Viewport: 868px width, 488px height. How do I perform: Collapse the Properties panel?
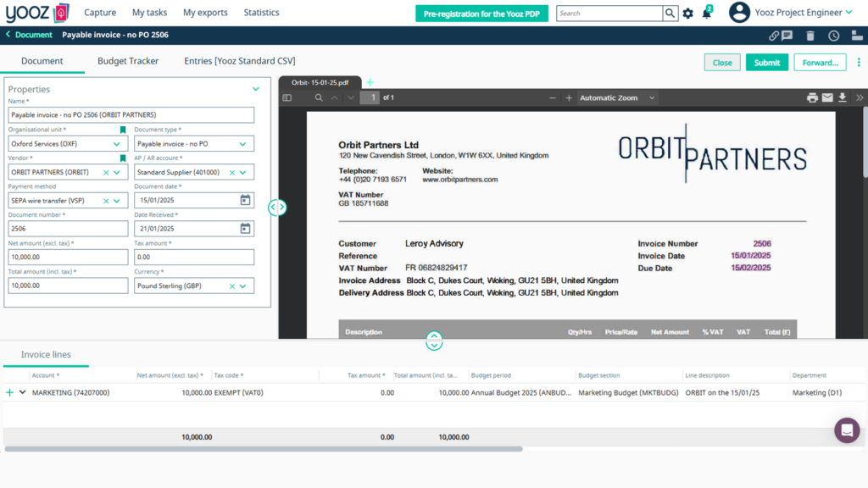tap(256, 89)
